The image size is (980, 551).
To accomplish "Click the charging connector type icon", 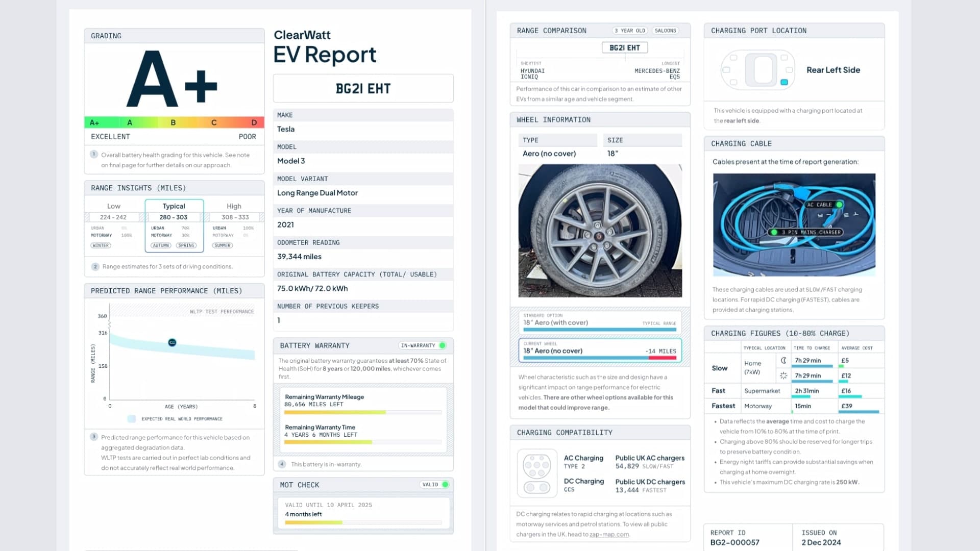I will coord(537,473).
